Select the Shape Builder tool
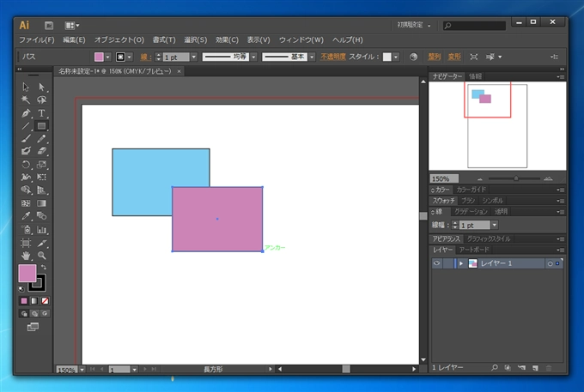The height and width of the screenshot is (392, 584). (26, 190)
